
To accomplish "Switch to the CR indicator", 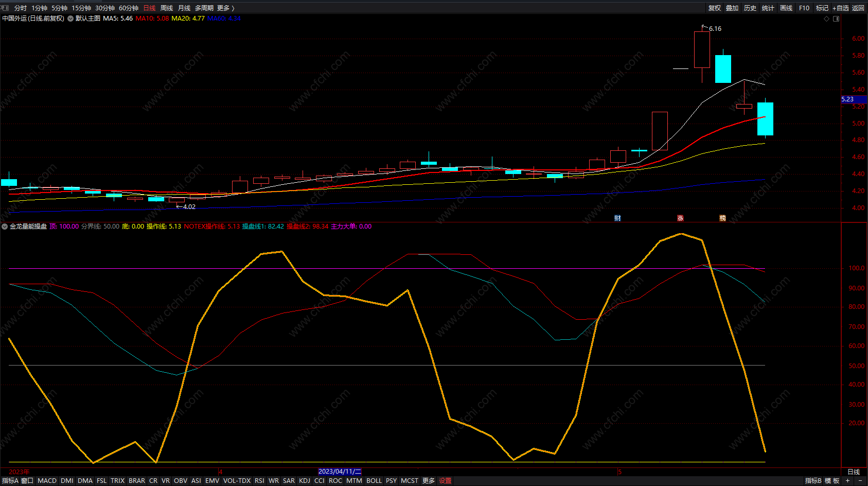I will pyautogui.click(x=153, y=481).
